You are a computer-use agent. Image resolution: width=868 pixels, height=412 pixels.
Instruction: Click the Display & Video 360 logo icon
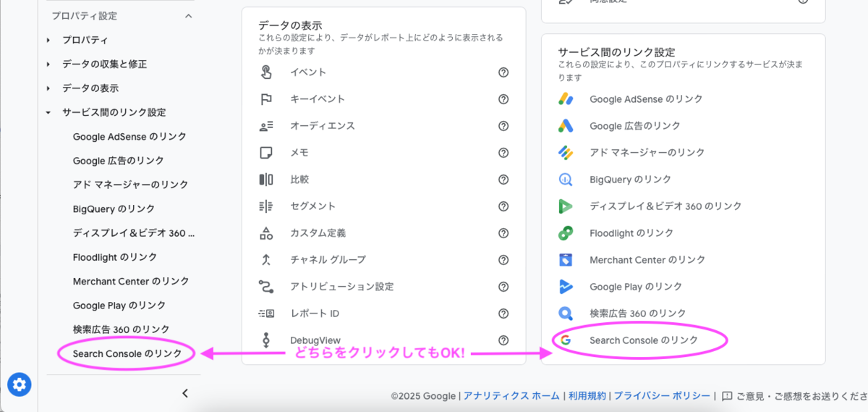pyautogui.click(x=566, y=206)
